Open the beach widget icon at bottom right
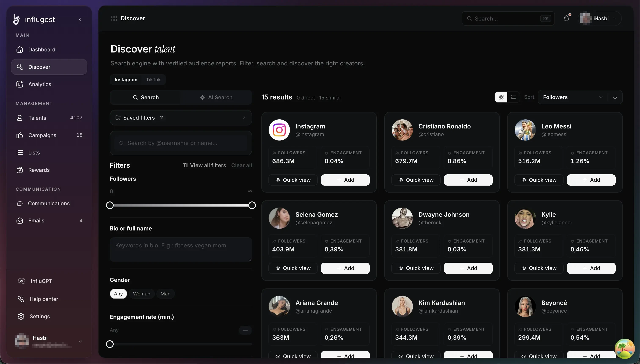Viewport: 640px width, 364px height. click(625, 349)
